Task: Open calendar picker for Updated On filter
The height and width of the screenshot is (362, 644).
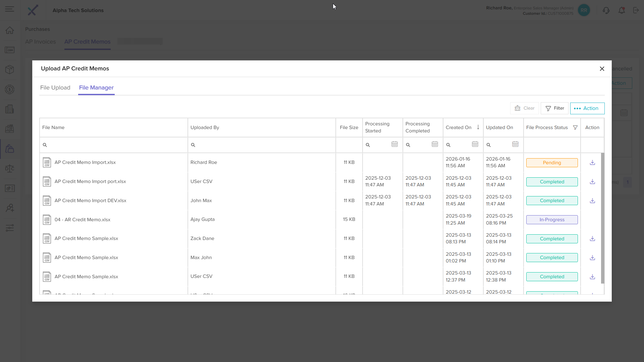Action: coord(515,144)
